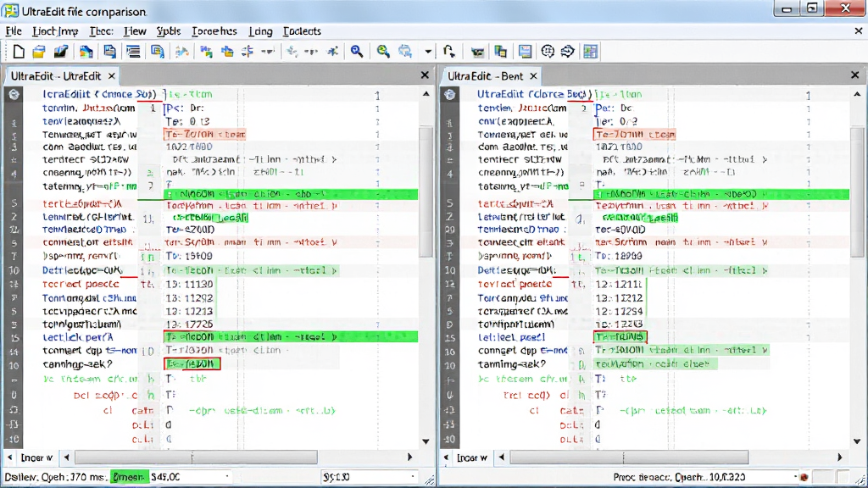Click the right pane horizontal scroll right arrow
Viewport: 868px width, 488px height.
click(x=840, y=457)
